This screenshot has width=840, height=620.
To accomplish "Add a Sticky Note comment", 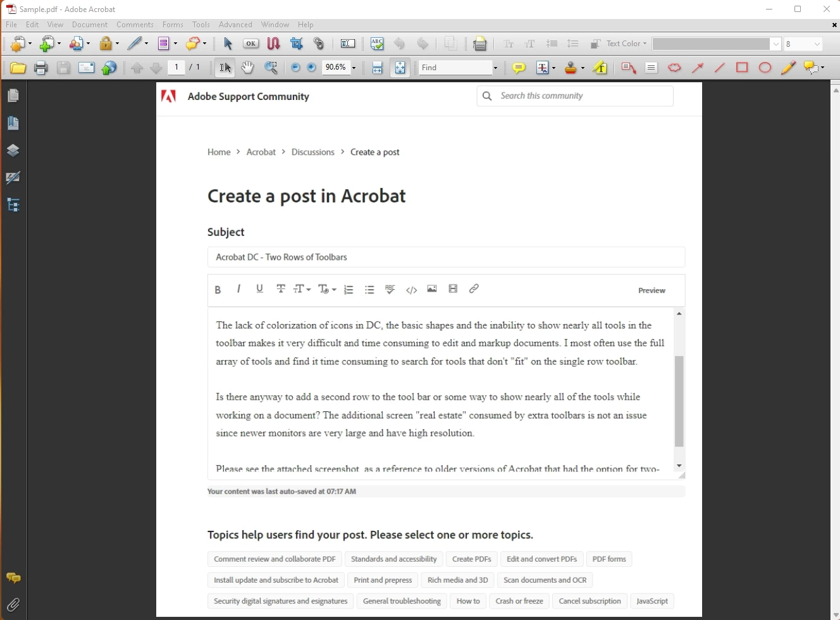I will (x=519, y=68).
